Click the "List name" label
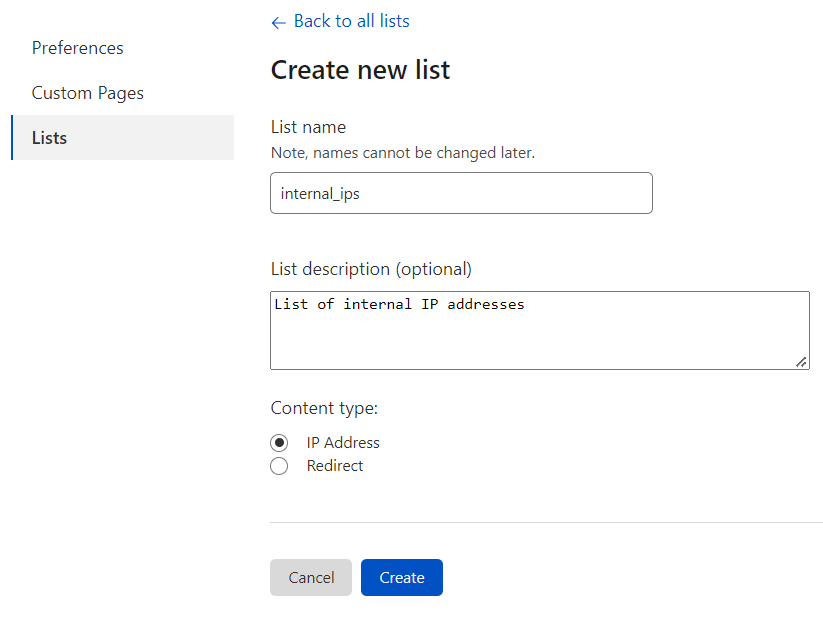The height and width of the screenshot is (617, 823). [x=307, y=127]
